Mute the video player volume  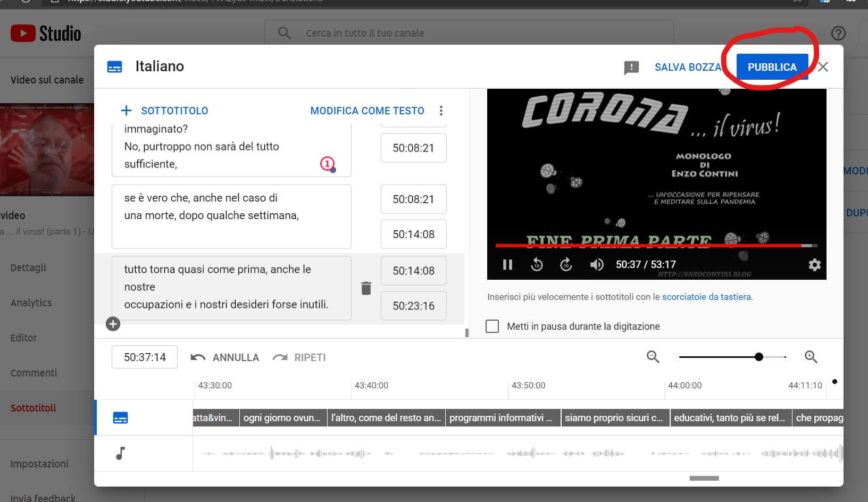point(596,264)
